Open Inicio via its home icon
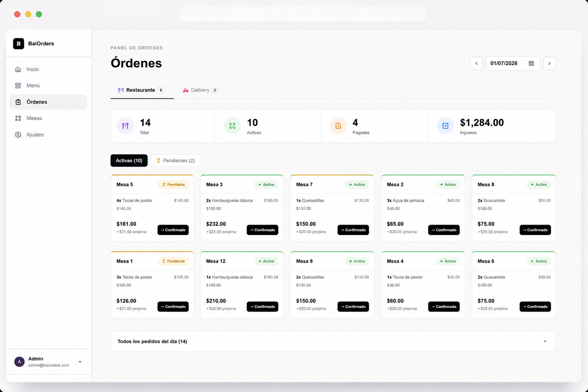 (x=18, y=69)
